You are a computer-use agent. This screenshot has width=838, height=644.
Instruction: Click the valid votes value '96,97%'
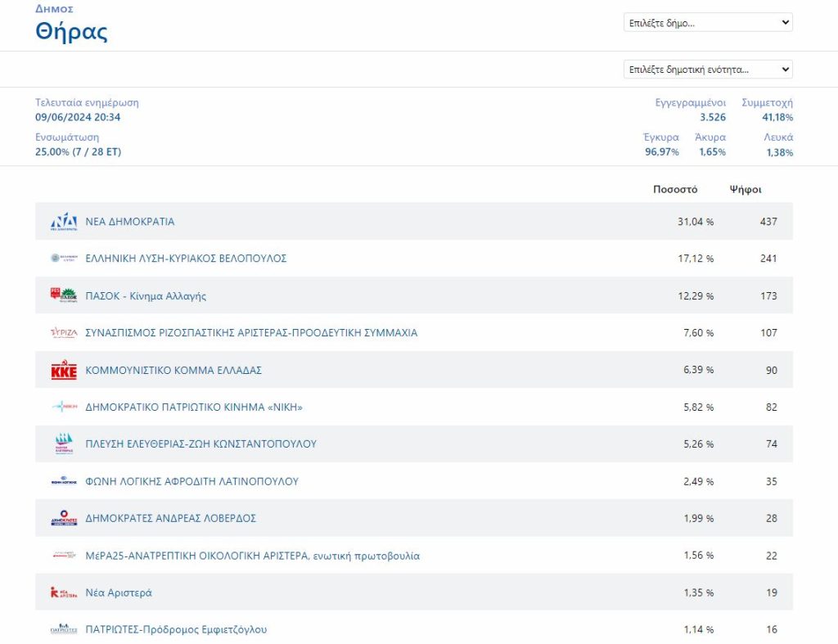click(661, 151)
